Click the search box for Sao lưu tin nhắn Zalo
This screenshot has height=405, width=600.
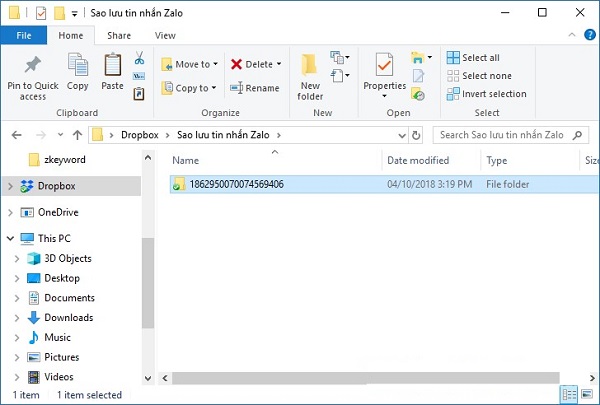510,134
